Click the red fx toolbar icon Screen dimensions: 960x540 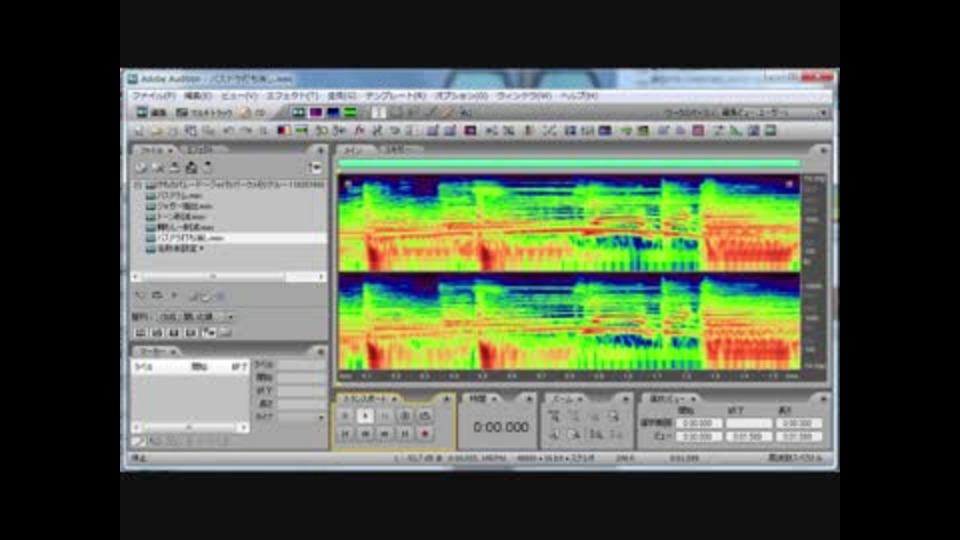click(359, 131)
